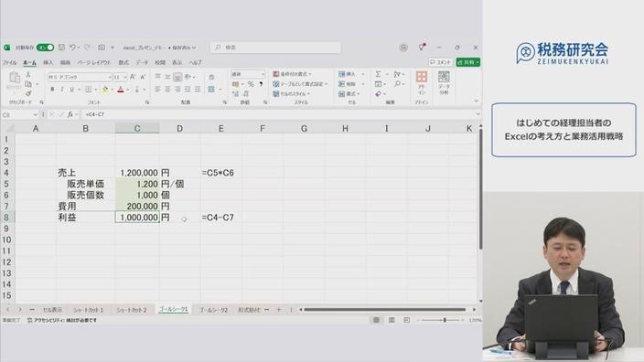Toggle the Page Layout view button
Viewport: 644px width, 362px height.
392,320
